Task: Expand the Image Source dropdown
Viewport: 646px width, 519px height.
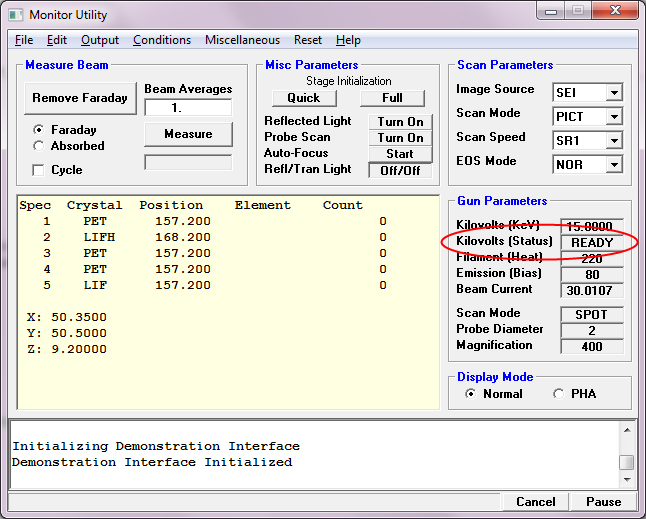Action: click(x=613, y=93)
